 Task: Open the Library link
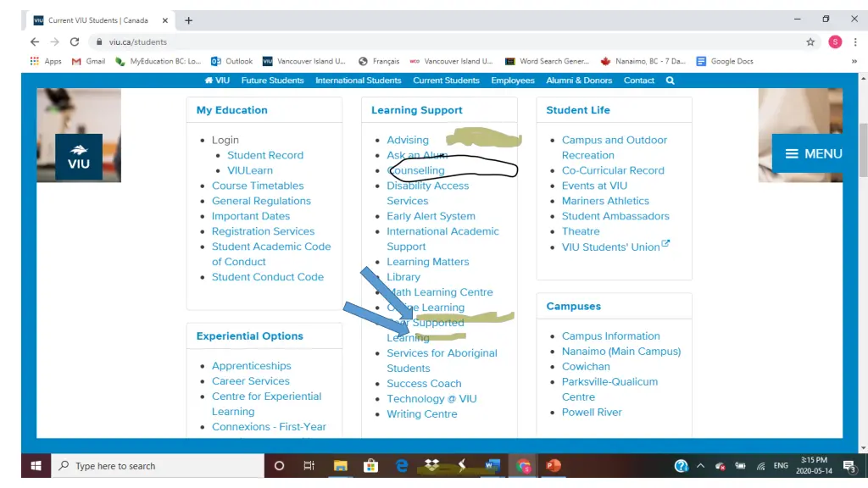click(x=403, y=277)
